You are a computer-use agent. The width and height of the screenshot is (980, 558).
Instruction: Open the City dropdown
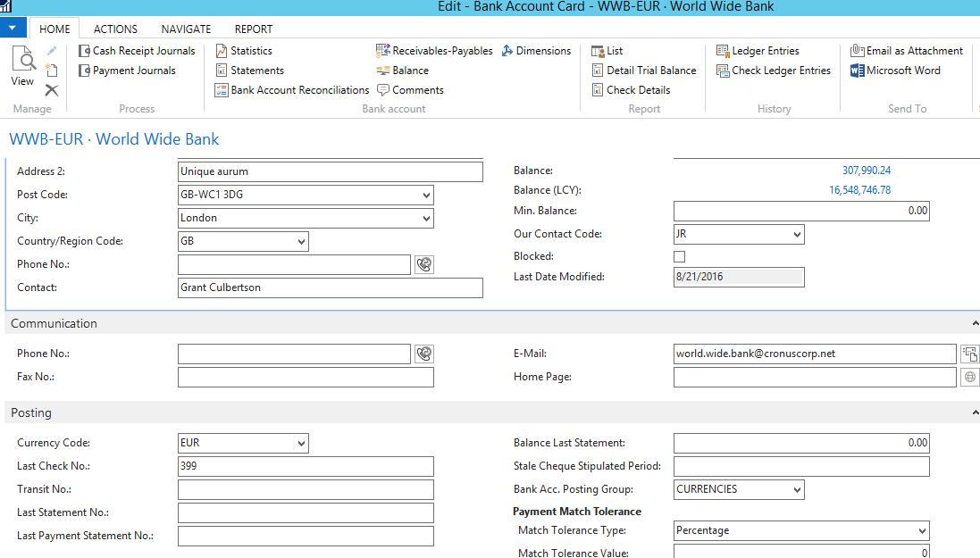426,218
